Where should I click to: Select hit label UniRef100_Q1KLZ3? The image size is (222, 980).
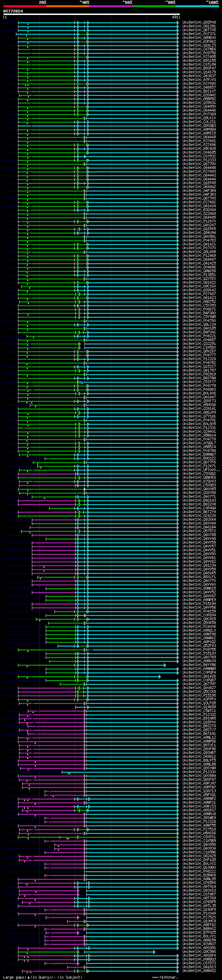[x=199, y=45]
